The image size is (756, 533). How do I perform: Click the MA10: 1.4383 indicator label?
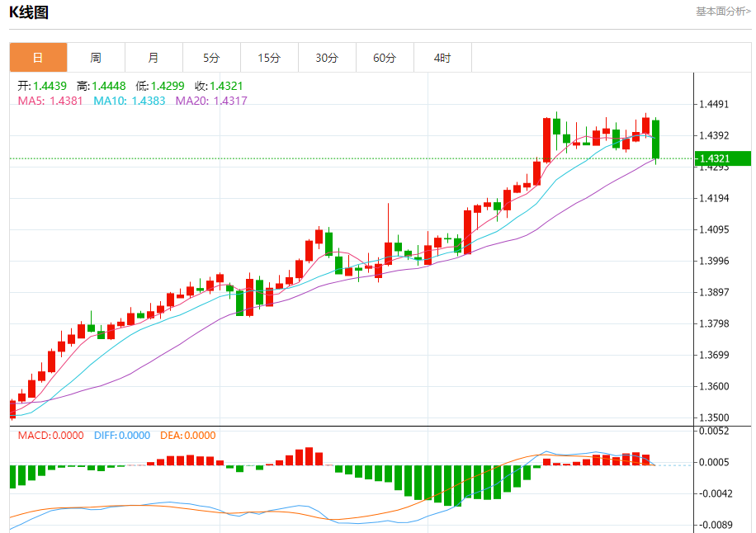tap(130, 101)
